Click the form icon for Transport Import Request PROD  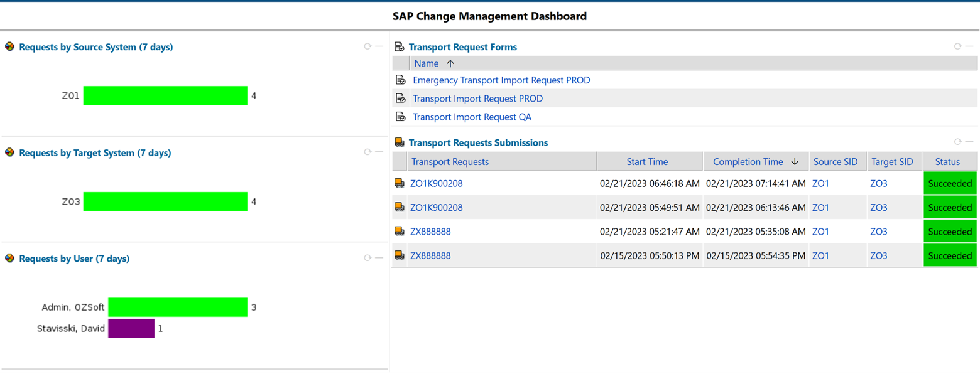click(400, 99)
